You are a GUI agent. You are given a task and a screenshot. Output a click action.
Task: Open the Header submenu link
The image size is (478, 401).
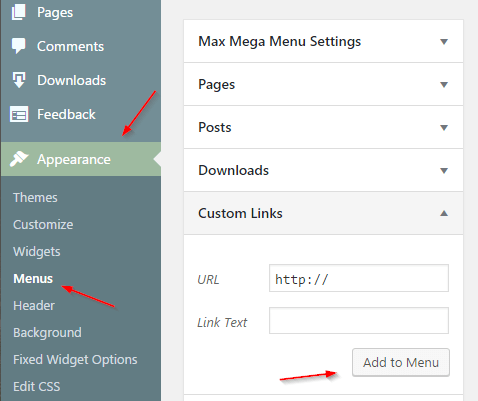click(34, 305)
